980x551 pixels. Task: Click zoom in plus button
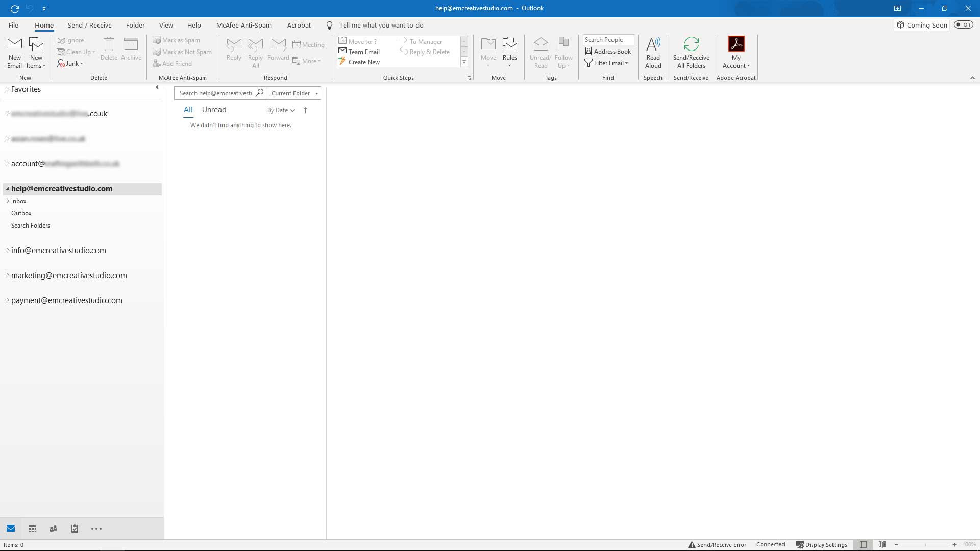954,545
